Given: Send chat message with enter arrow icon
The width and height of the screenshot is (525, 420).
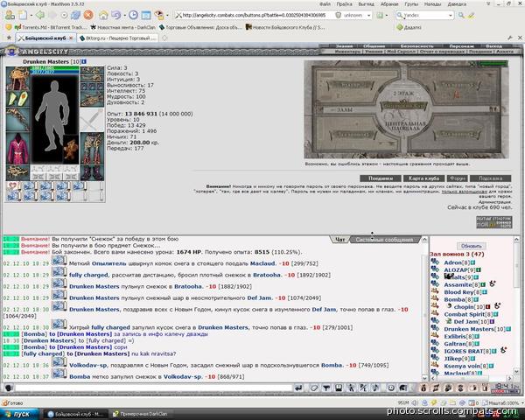Looking at the screenshot, I should 298,388.
